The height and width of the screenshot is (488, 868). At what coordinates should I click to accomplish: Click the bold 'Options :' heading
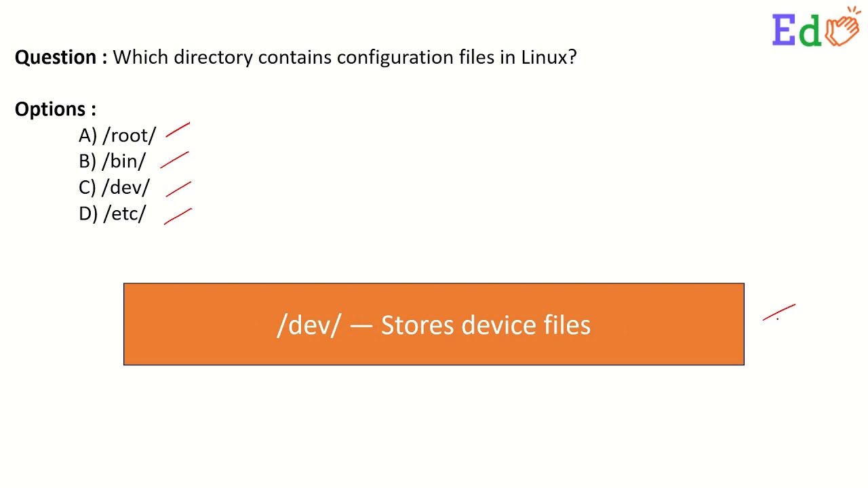tap(56, 109)
